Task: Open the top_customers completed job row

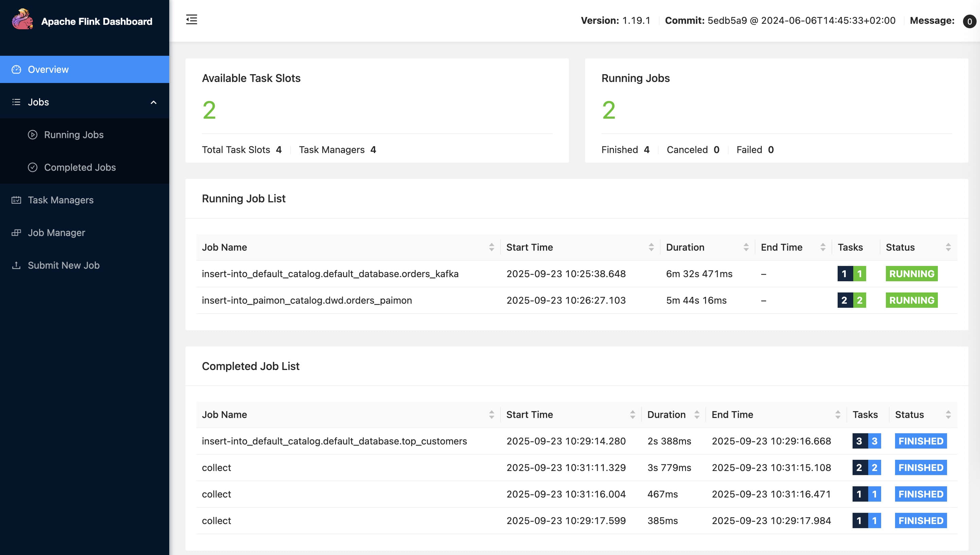Action: click(334, 441)
